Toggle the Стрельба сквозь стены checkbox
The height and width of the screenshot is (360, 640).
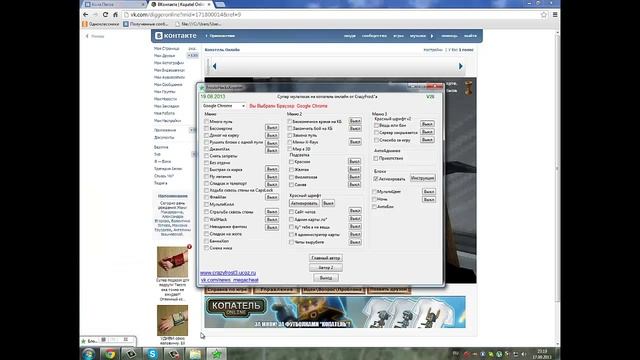(x=207, y=212)
